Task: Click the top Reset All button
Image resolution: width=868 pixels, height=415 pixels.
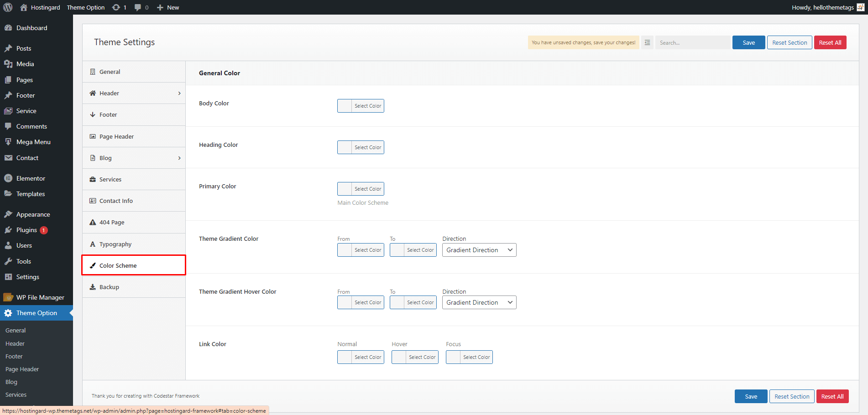Action: tap(830, 42)
